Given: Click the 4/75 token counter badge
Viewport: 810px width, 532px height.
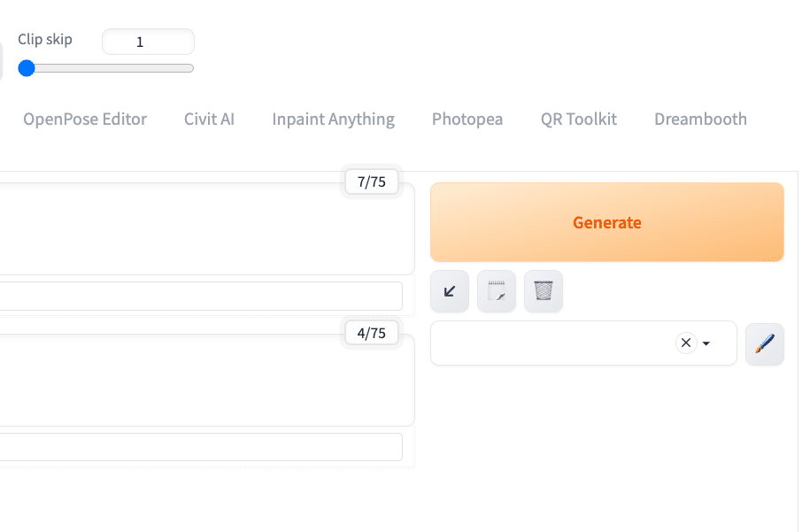Looking at the screenshot, I should [x=372, y=334].
